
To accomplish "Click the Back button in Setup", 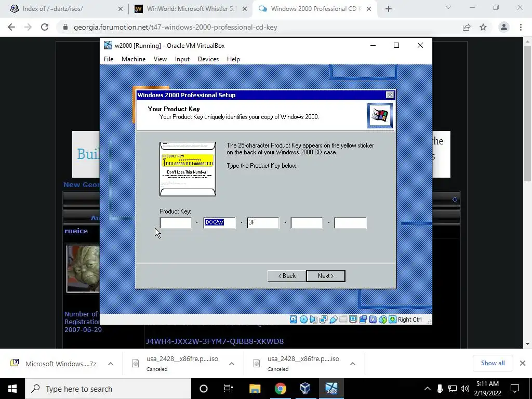I will coord(287,276).
